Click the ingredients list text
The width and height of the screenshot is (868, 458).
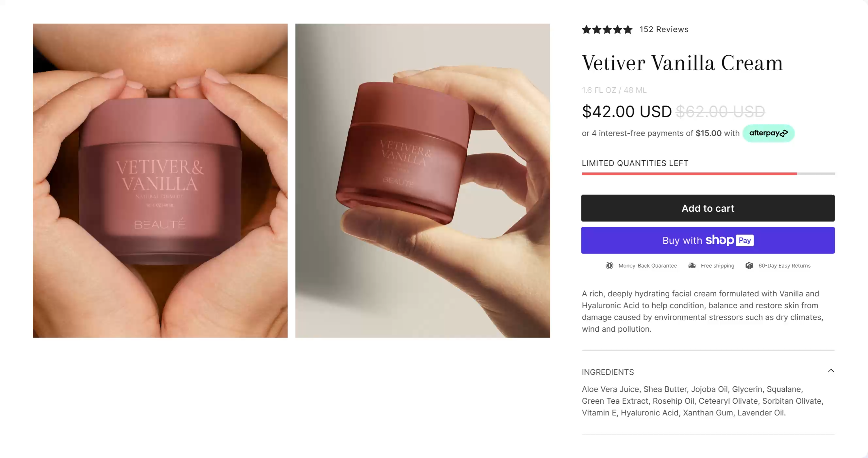click(x=702, y=401)
